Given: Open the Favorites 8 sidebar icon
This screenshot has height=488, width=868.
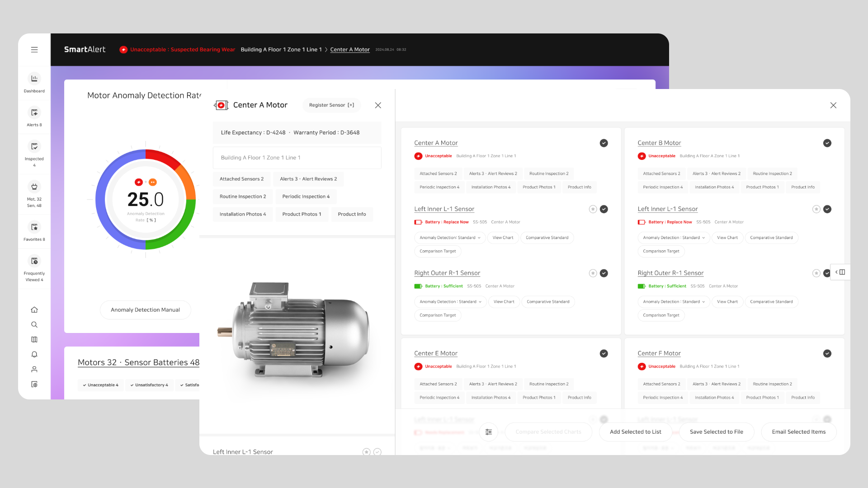Looking at the screenshot, I should coord(34,227).
